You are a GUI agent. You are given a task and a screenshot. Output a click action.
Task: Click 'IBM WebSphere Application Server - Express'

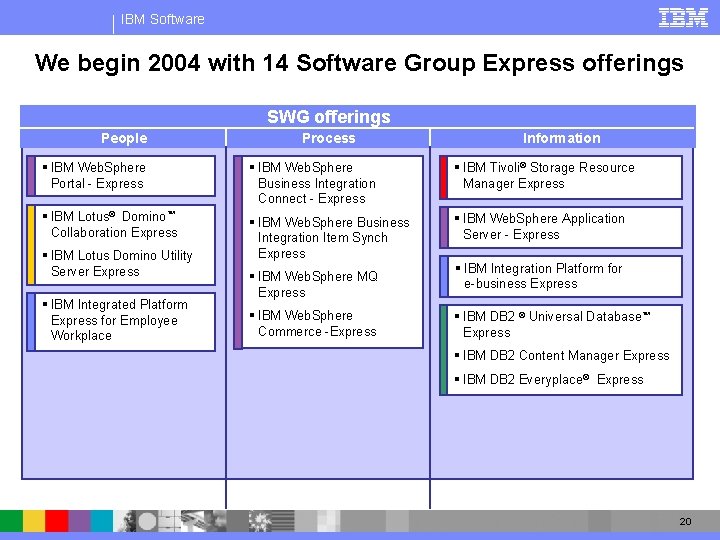pyautogui.click(x=540, y=226)
